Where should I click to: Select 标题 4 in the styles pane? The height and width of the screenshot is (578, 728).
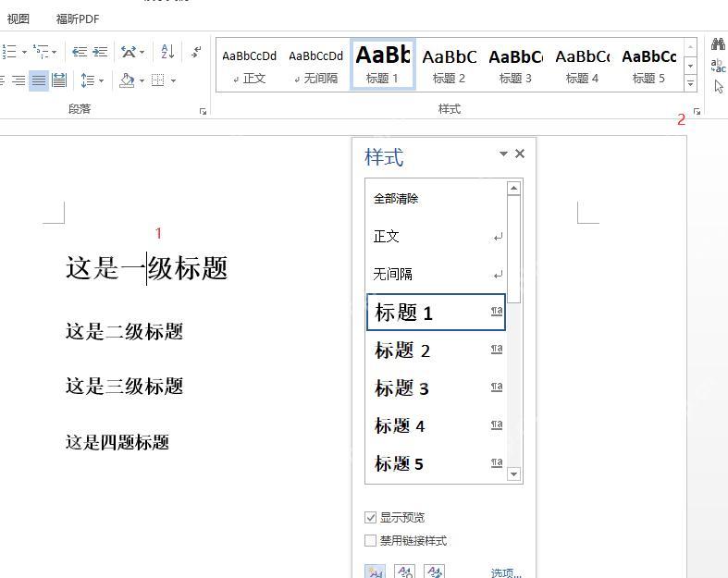coord(436,425)
